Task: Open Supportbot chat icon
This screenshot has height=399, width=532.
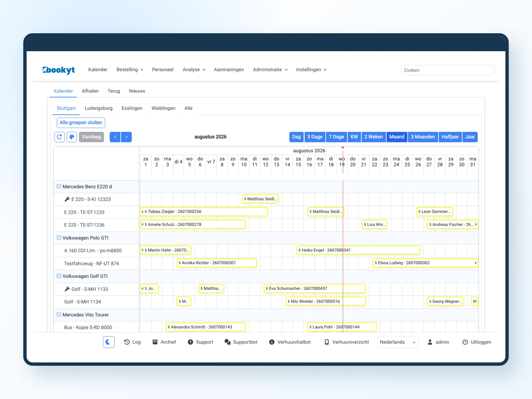Action: click(x=227, y=342)
